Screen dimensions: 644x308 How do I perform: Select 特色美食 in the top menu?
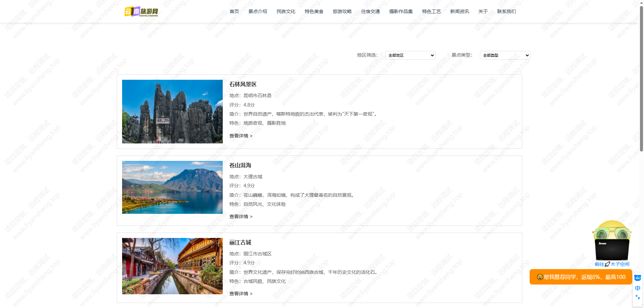tap(314, 11)
